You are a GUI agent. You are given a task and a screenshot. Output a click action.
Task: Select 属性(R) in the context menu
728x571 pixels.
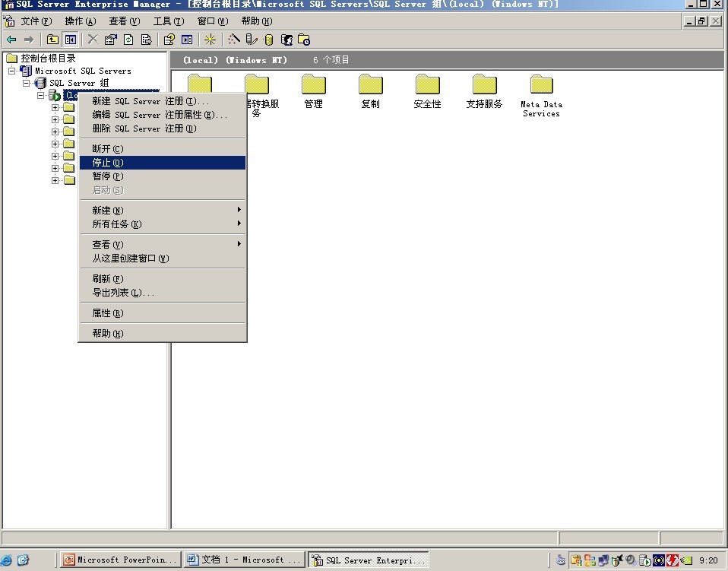163,313
